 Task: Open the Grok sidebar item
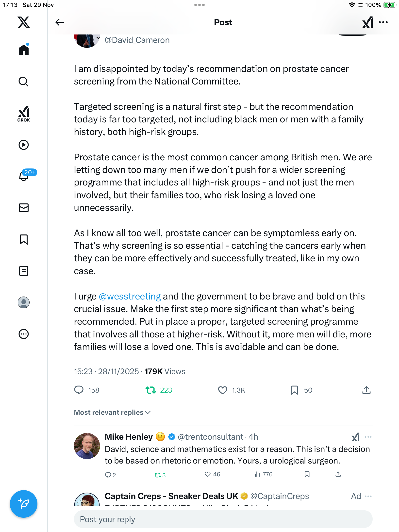24,114
